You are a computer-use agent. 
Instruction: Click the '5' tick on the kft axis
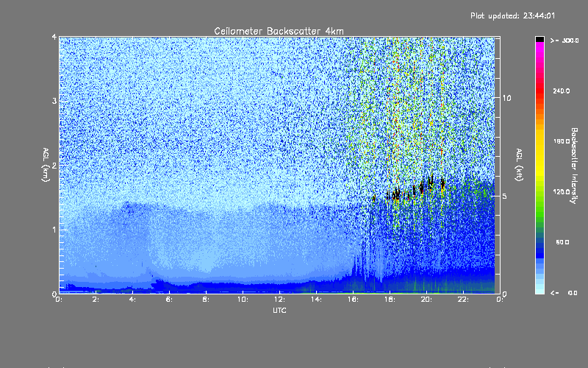coord(505,196)
